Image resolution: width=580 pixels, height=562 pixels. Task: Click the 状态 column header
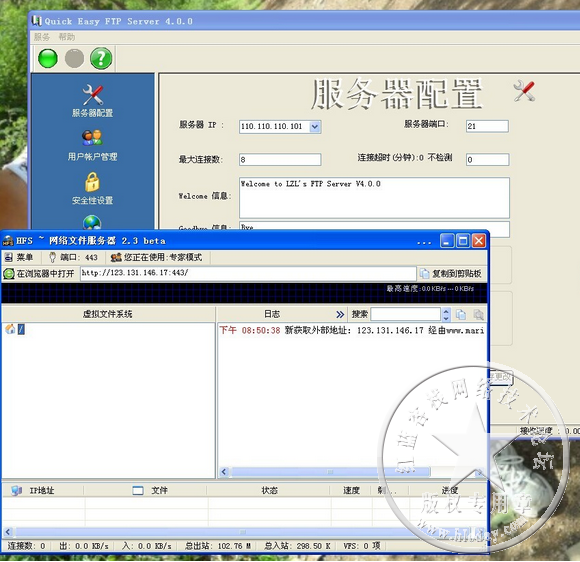click(269, 491)
